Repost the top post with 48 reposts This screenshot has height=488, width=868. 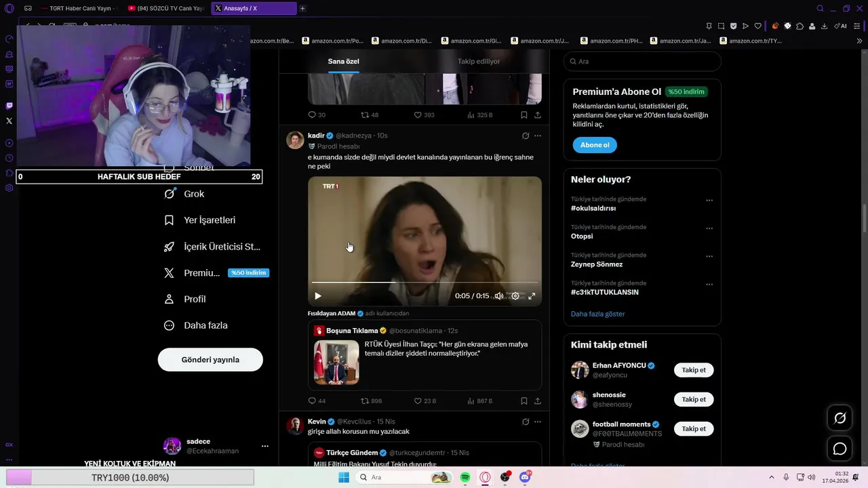[x=370, y=115]
